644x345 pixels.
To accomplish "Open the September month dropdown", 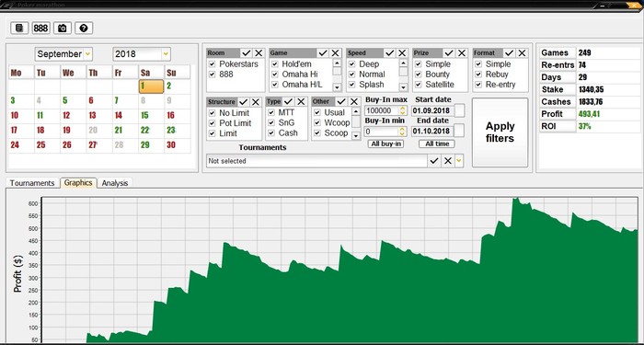I will tap(87, 53).
